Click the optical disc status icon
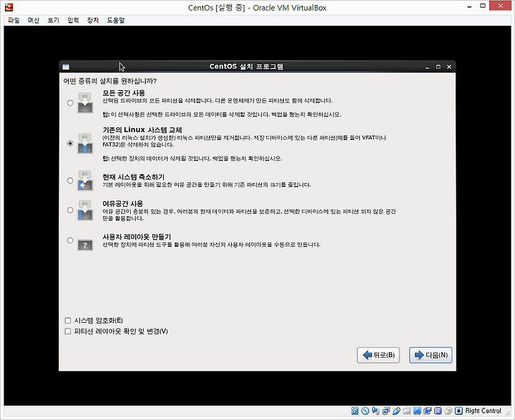The image size is (515, 420). coord(365,411)
